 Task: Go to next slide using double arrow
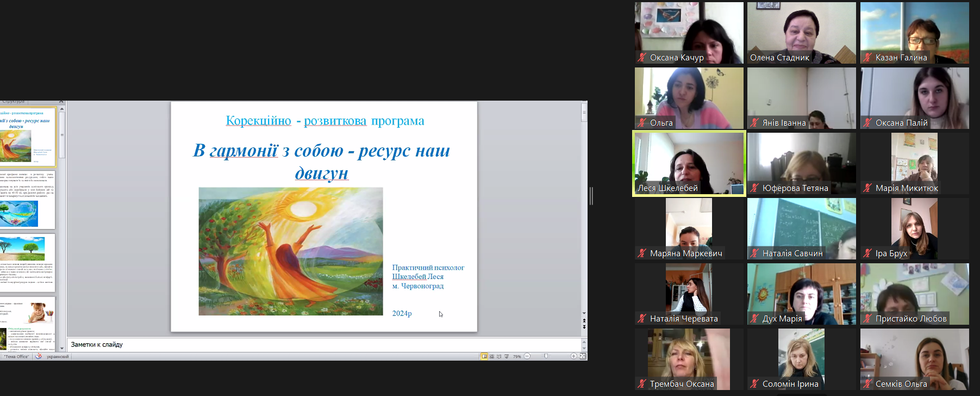tap(584, 327)
